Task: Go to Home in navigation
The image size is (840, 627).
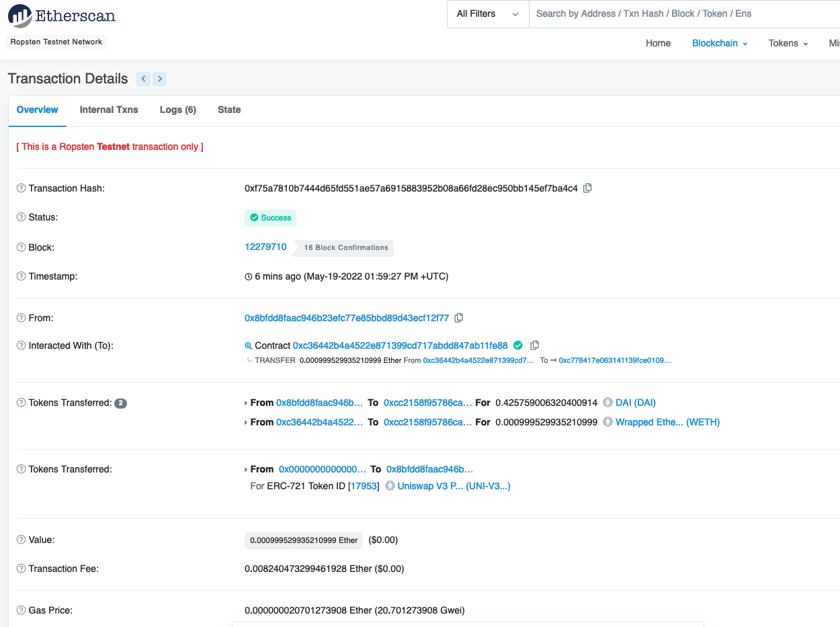Action: point(658,43)
